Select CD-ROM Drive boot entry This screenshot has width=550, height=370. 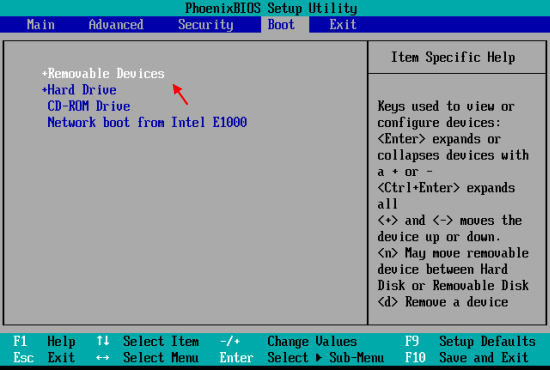coord(89,106)
